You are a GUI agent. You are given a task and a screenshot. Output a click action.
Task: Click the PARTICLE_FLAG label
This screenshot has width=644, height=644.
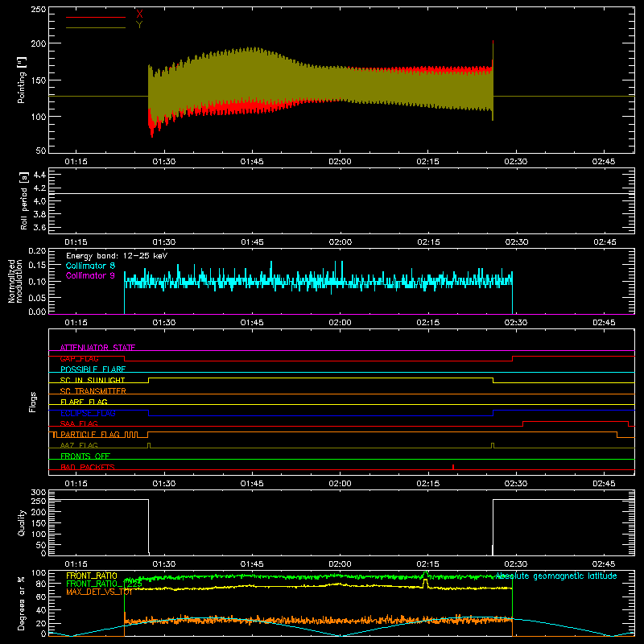click(90, 435)
